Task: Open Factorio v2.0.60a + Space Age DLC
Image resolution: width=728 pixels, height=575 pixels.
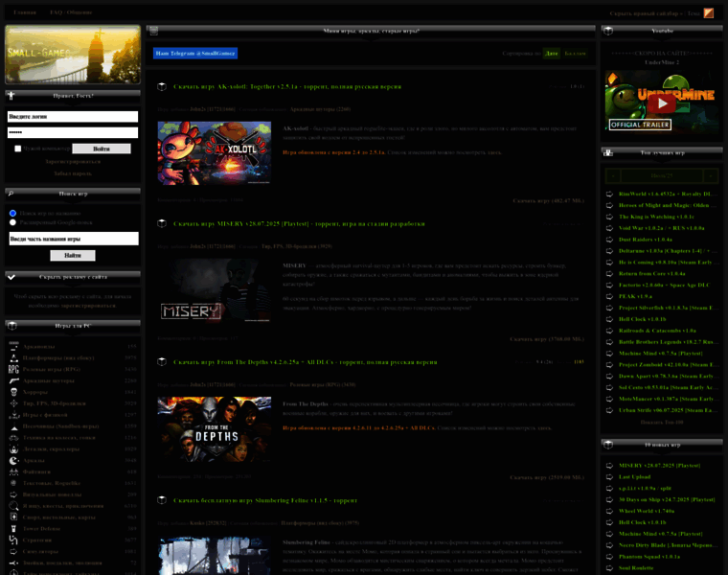Action: pyautogui.click(x=664, y=285)
